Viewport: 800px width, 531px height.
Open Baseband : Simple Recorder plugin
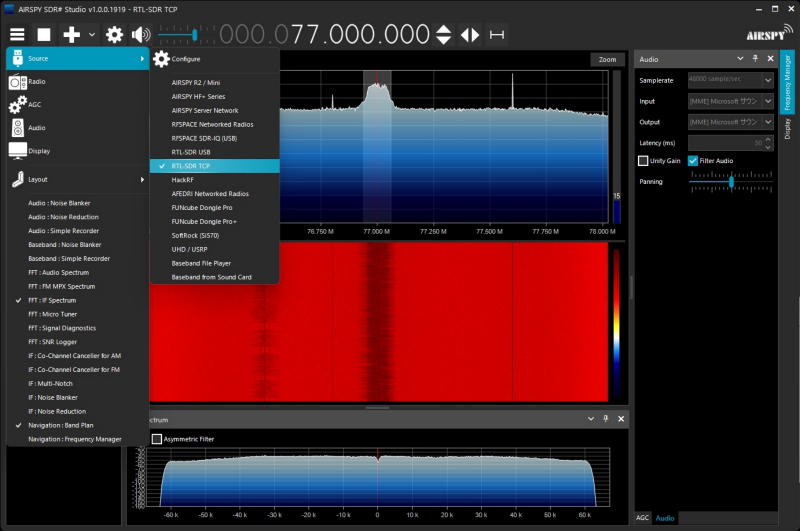78,259
